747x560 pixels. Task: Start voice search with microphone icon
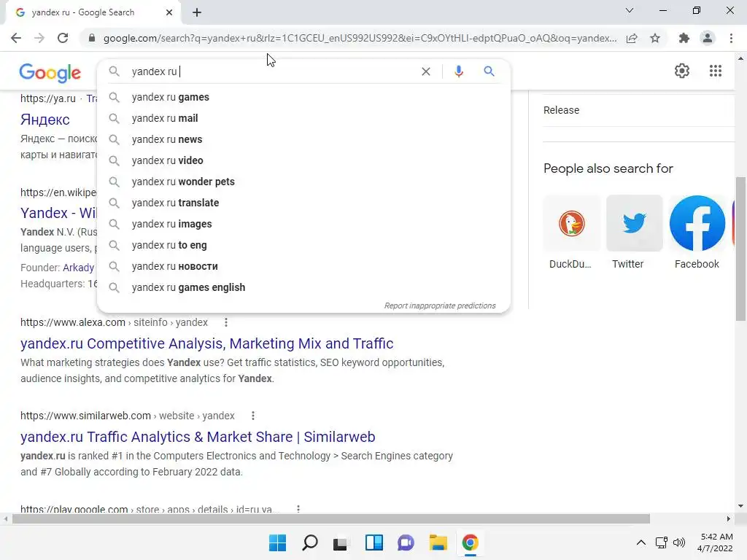click(x=458, y=71)
